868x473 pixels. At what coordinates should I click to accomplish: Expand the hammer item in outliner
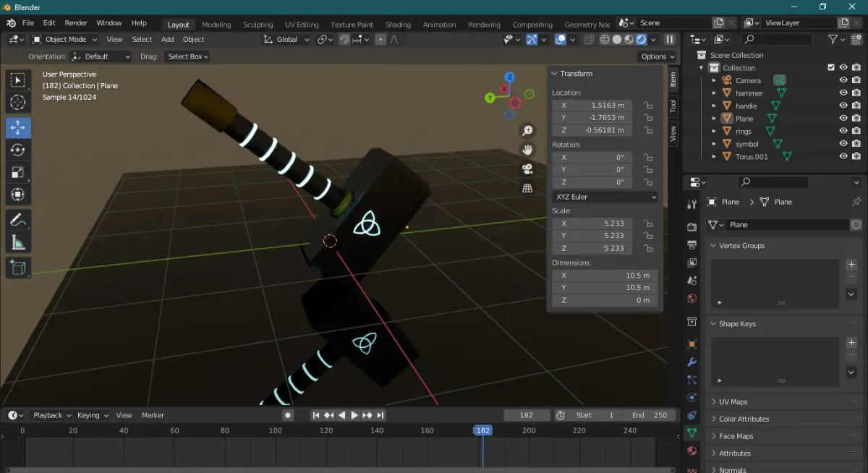[x=714, y=93]
